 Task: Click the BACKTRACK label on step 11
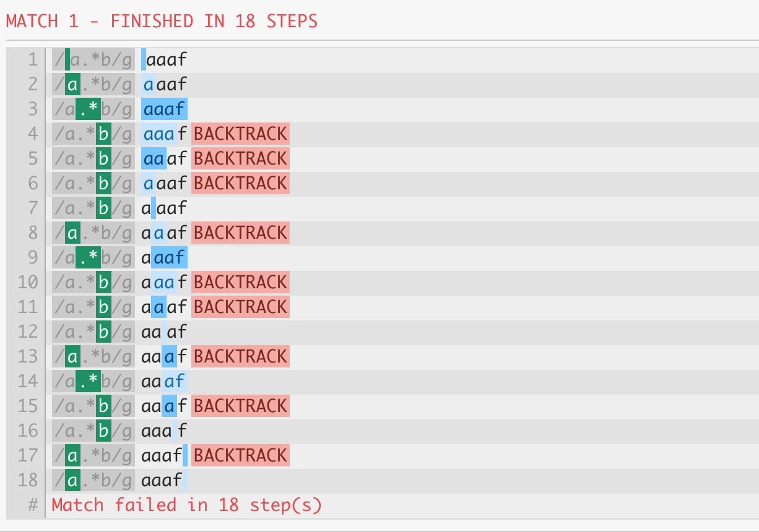pyautogui.click(x=240, y=307)
